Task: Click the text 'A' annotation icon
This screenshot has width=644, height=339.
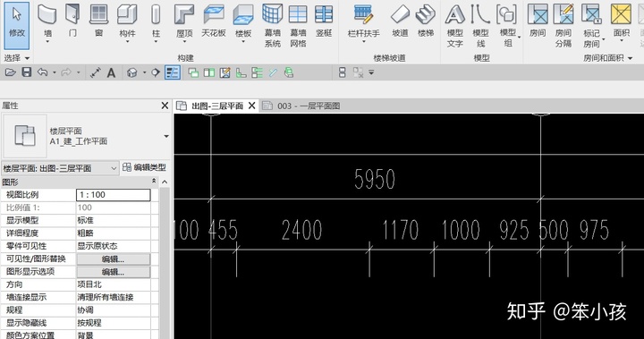Action: coord(111,73)
